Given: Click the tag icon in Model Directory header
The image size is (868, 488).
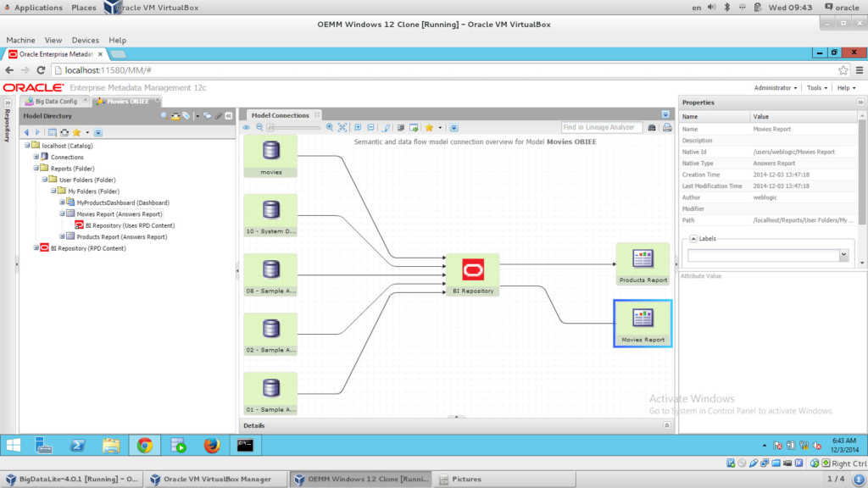Looking at the screenshot, I should tap(186, 115).
